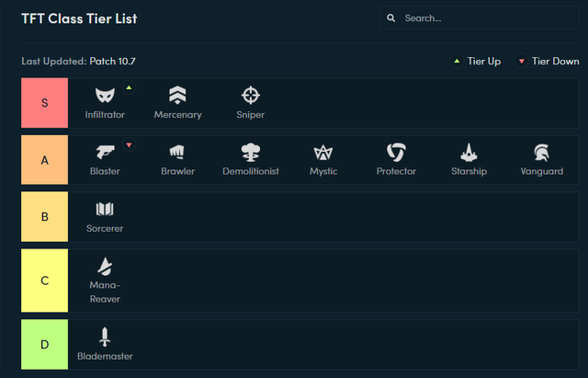The height and width of the screenshot is (378, 588).
Task: Select the green D tier block
Action: (44, 344)
